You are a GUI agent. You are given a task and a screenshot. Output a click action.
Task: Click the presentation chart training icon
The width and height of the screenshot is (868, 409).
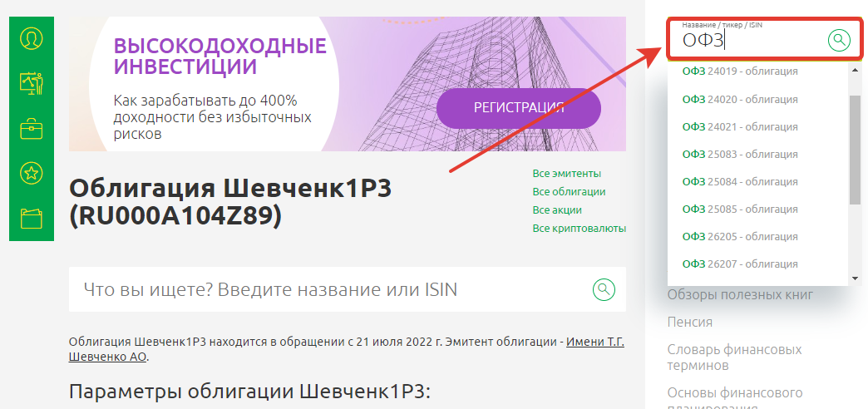tap(32, 83)
